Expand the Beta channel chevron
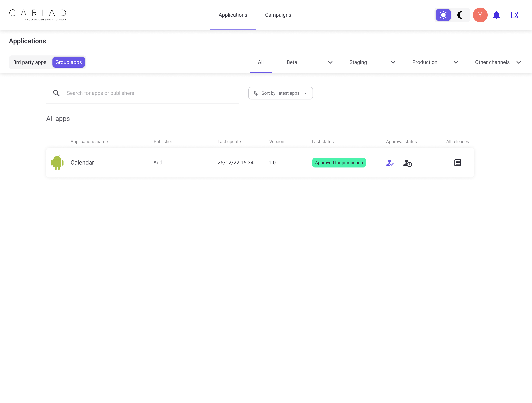The image size is (532, 403). point(330,62)
